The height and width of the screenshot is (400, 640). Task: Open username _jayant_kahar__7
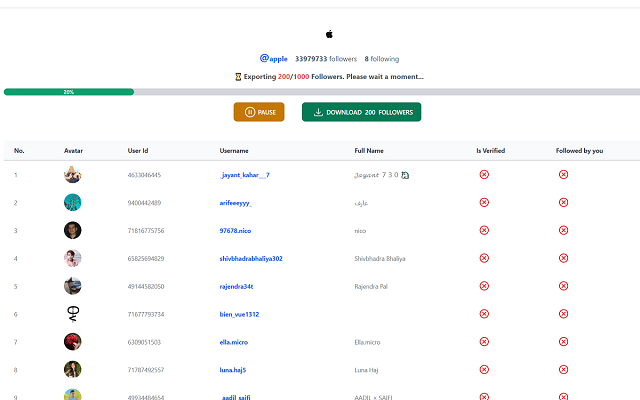pyautogui.click(x=244, y=175)
